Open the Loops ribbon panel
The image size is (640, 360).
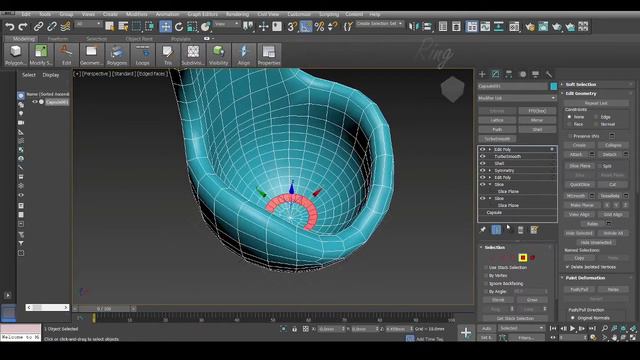[x=142, y=55]
